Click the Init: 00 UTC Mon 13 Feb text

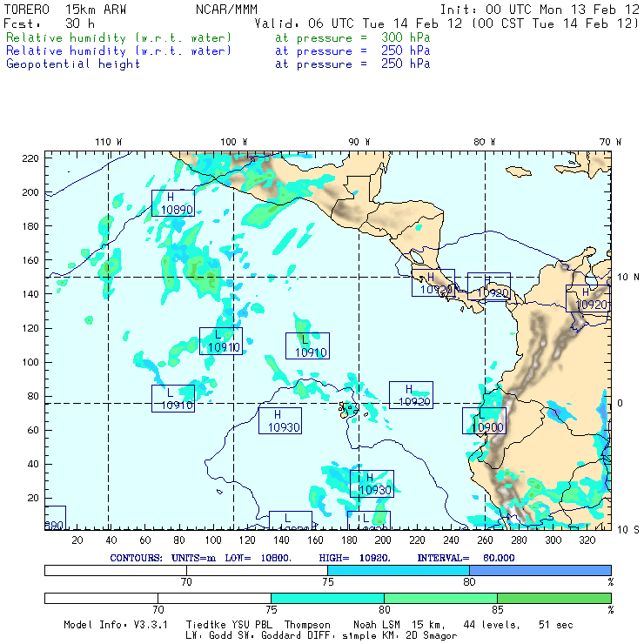pyautogui.click(x=540, y=10)
